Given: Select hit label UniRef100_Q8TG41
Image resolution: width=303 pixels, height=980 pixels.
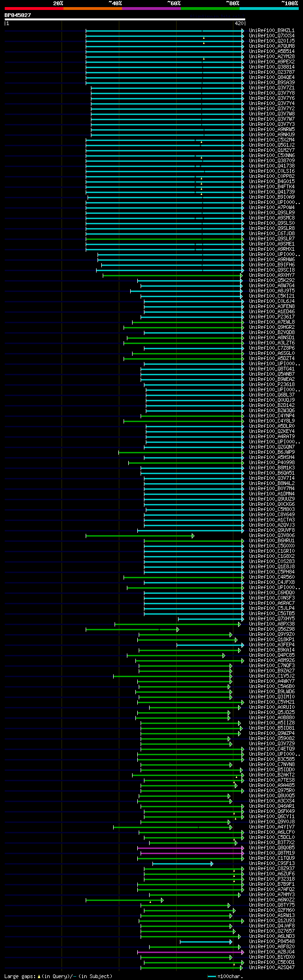Looking at the screenshot, I should coord(272,369).
